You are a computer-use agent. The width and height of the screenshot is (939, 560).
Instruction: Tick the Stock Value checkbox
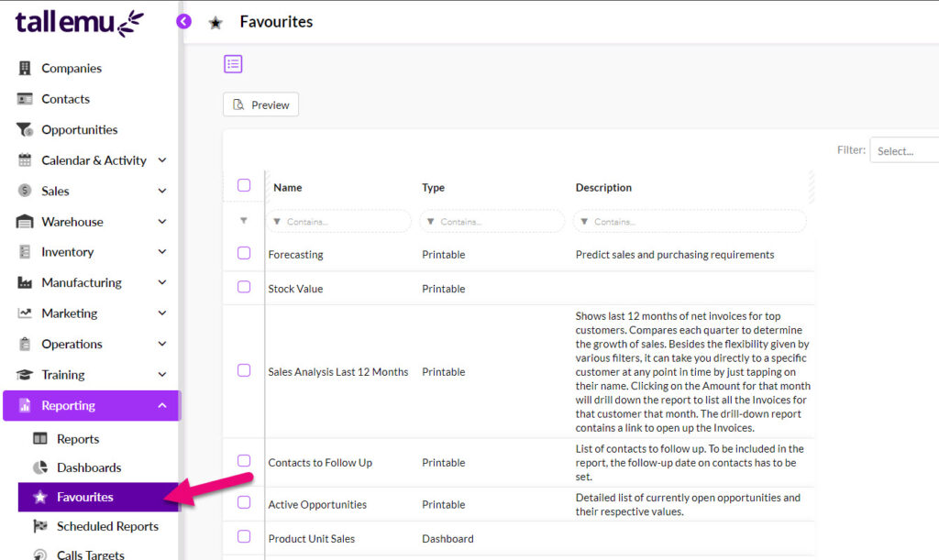click(243, 288)
